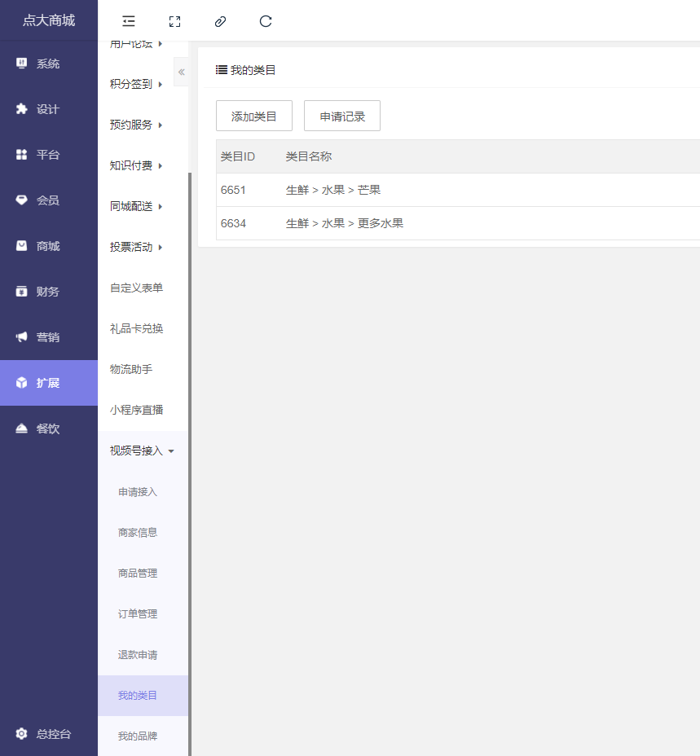Open 物流助手 menu item
Viewport: 700px width, 756px height.
pyautogui.click(x=131, y=369)
